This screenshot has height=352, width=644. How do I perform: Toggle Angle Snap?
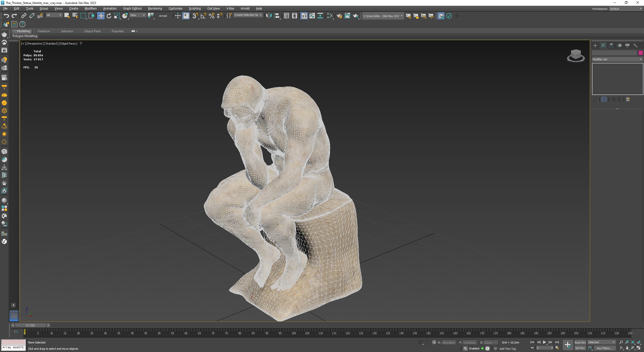pos(204,16)
